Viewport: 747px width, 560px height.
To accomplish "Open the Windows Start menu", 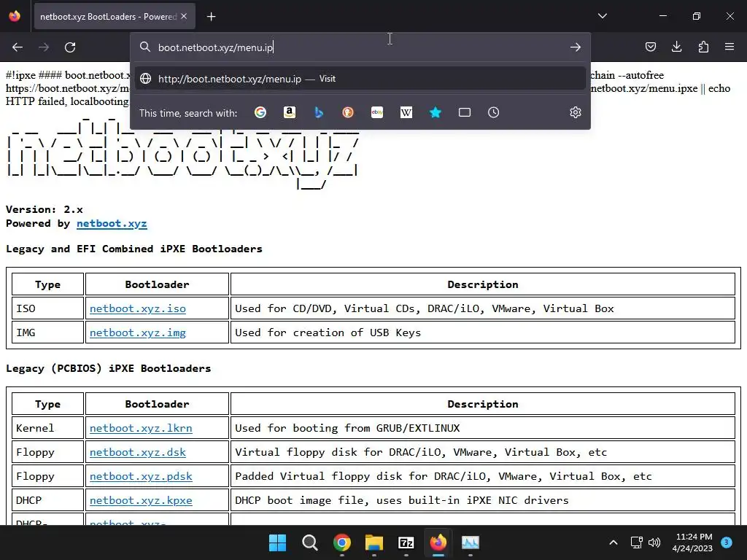I will pos(277,542).
